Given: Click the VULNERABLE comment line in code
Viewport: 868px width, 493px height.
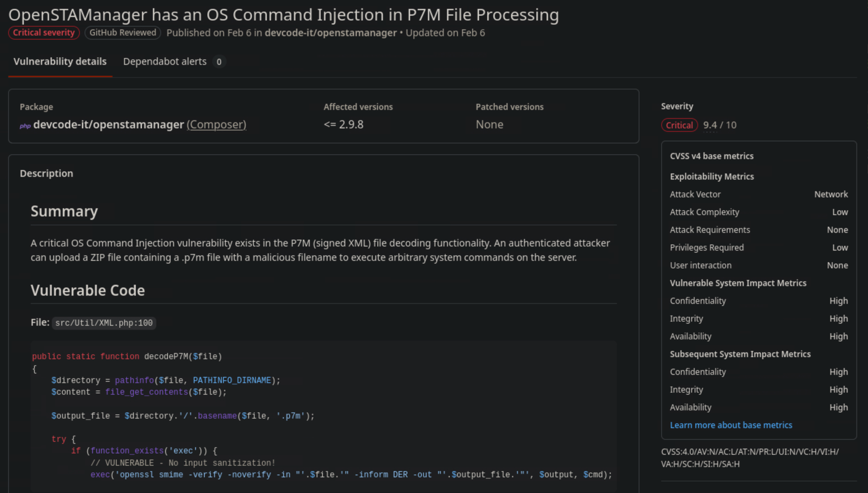Looking at the screenshot, I should 183,463.
